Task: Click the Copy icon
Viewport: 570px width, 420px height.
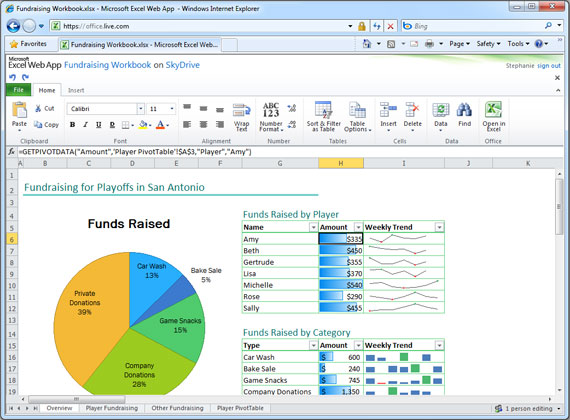Action: coord(38,124)
